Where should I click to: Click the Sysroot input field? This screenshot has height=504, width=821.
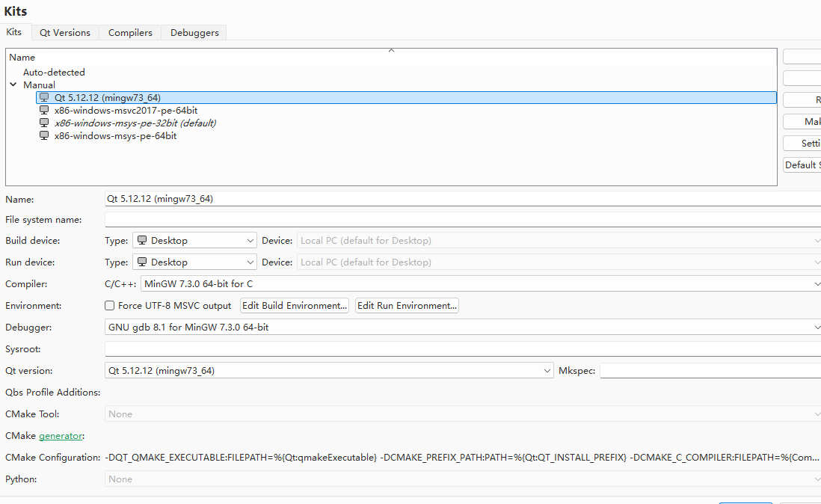463,349
